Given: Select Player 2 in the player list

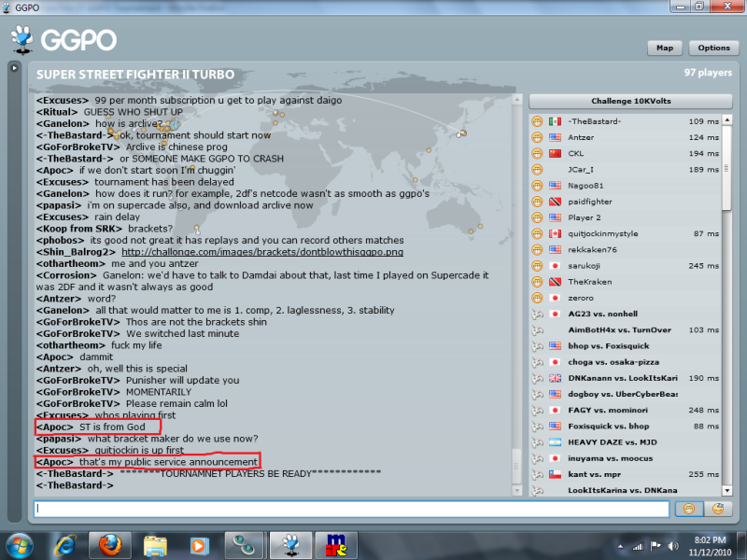Looking at the screenshot, I should coord(625,217).
